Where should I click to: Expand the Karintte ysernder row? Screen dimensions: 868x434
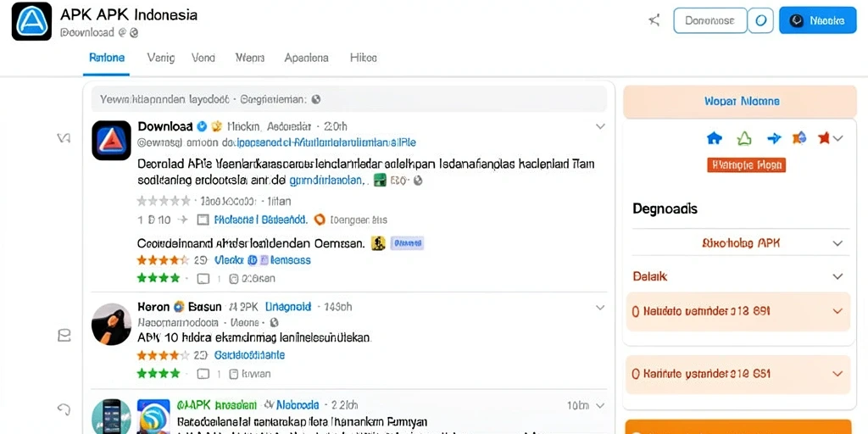point(738,374)
